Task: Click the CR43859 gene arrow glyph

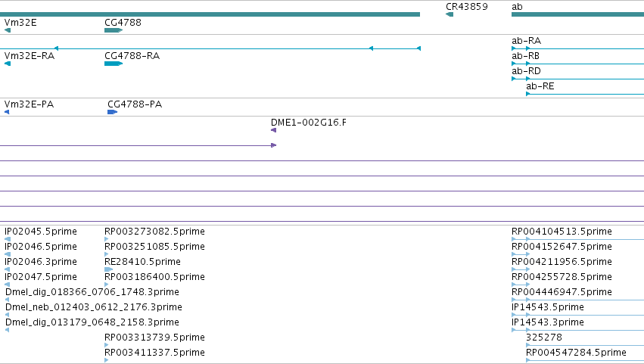Action: [x=450, y=14]
